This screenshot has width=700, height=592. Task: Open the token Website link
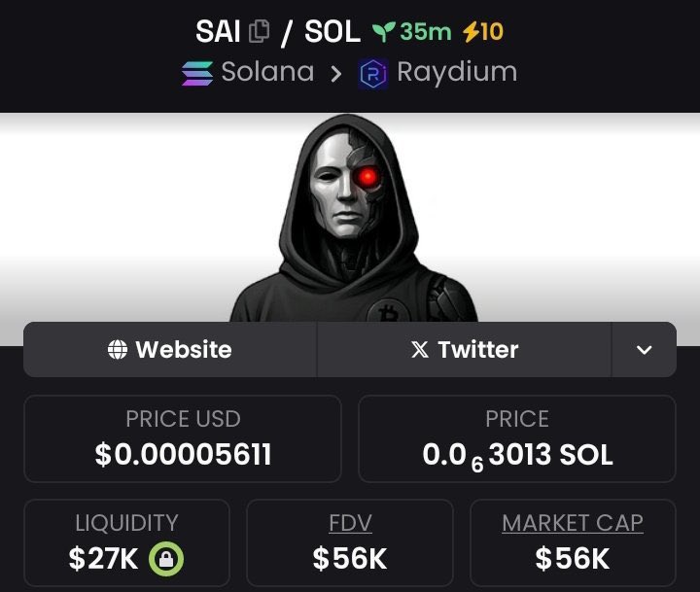click(x=170, y=350)
